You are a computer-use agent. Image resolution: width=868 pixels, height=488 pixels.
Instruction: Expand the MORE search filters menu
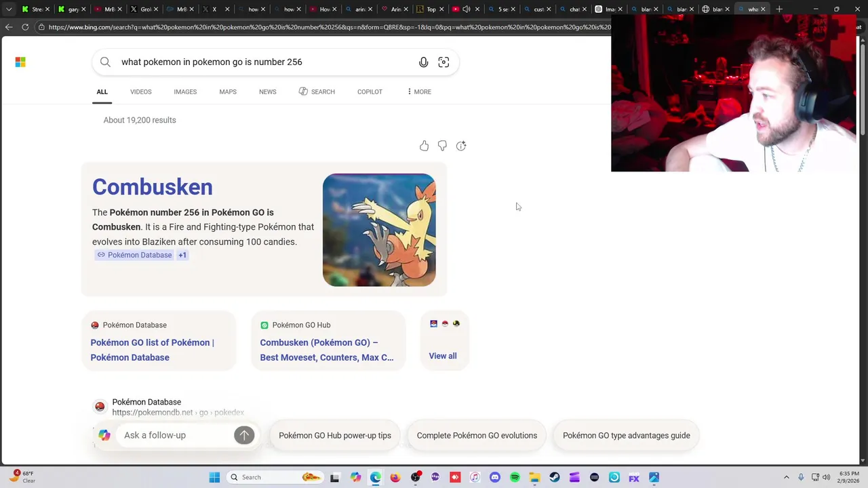(419, 91)
